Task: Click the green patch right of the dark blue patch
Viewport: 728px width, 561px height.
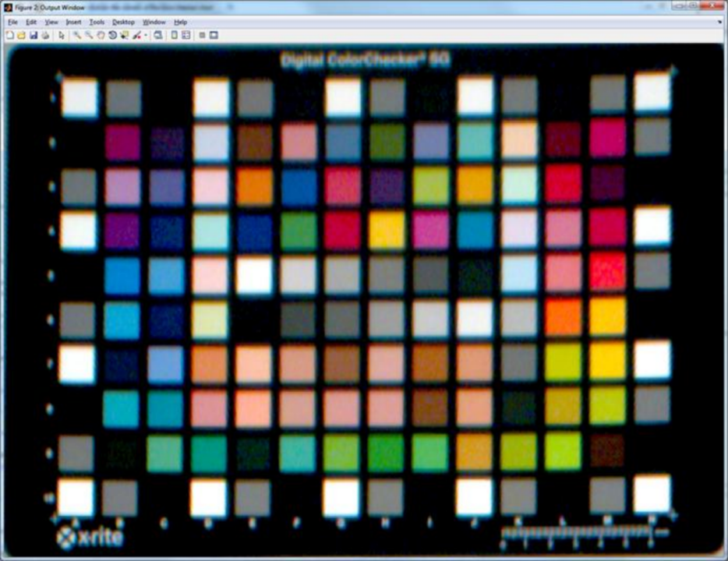Action: [298, 231]
